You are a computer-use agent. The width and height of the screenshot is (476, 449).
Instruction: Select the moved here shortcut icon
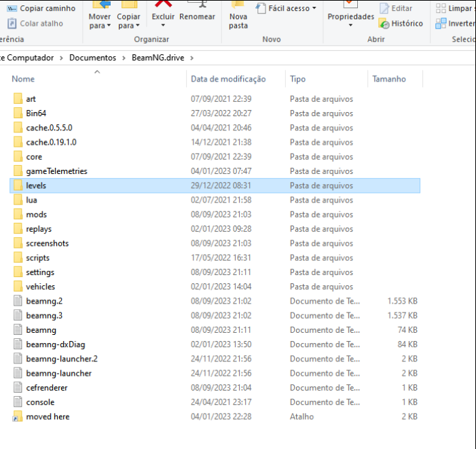tap(17, 416)
